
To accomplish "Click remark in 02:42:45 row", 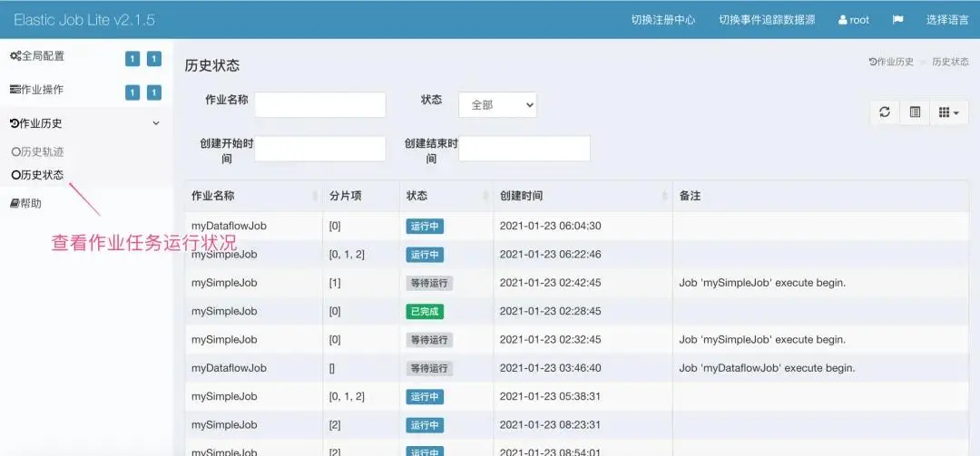I will (x=762, y=283).
